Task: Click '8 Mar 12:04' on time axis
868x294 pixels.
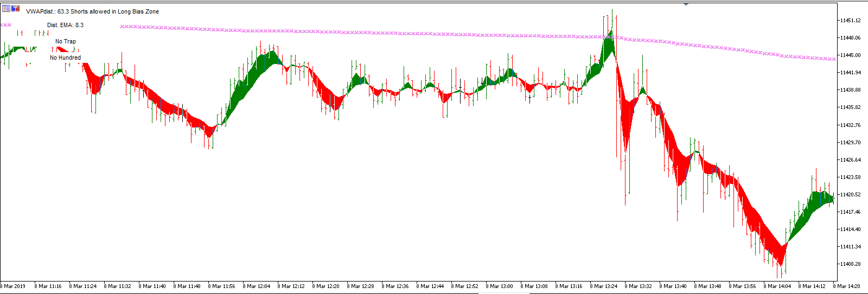Action: 257,286
